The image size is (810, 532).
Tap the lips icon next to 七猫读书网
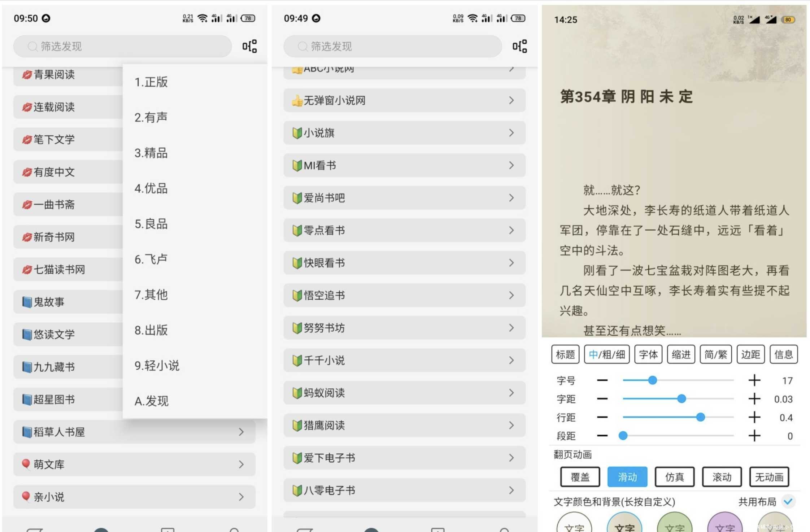(x=27, y=270)
